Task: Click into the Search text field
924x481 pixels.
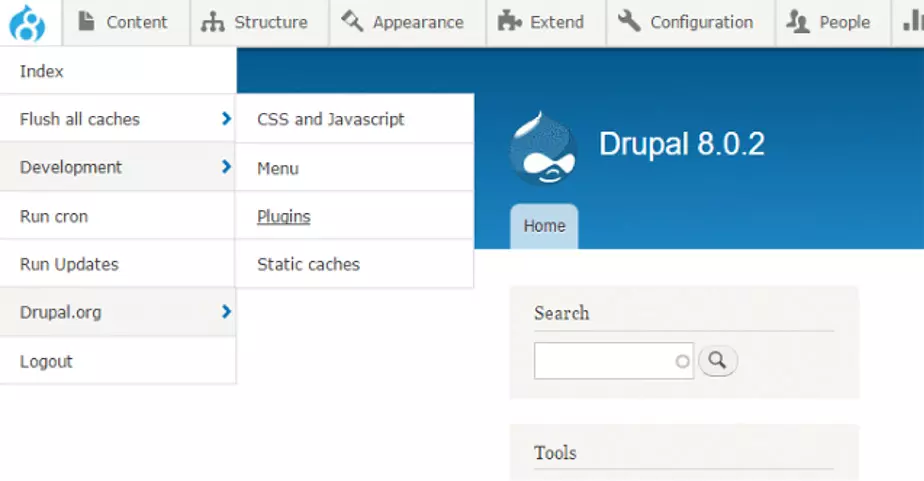Action: click(613, 361)
